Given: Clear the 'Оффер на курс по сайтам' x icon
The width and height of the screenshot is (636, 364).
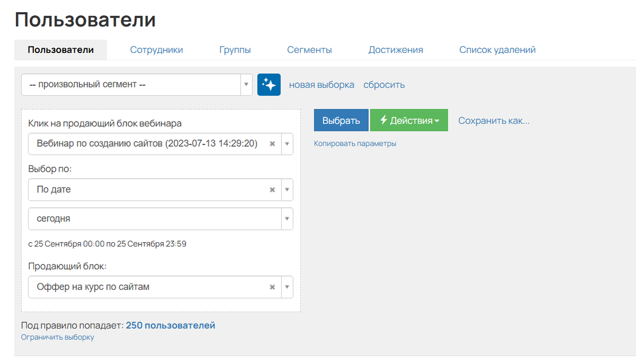Looking at the screenshot, I should 272,287.
